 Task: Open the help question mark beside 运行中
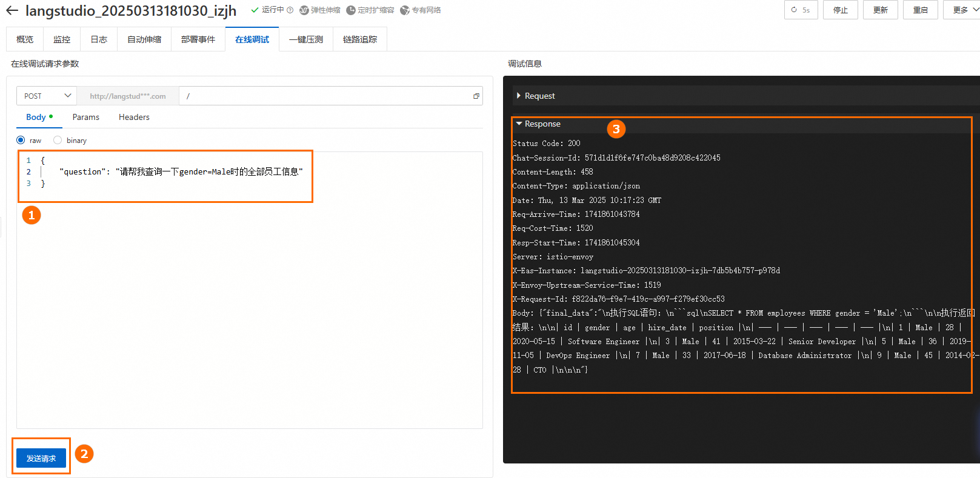point(290,10)
